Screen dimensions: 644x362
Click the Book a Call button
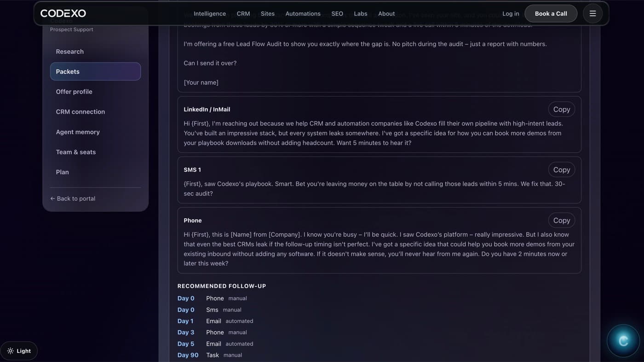(551, 13)
